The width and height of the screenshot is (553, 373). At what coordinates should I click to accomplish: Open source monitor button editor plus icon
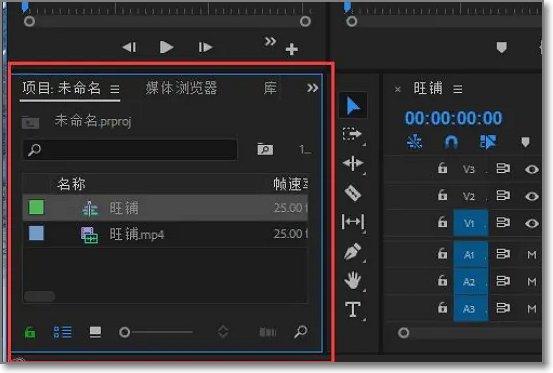pos(292,49)
